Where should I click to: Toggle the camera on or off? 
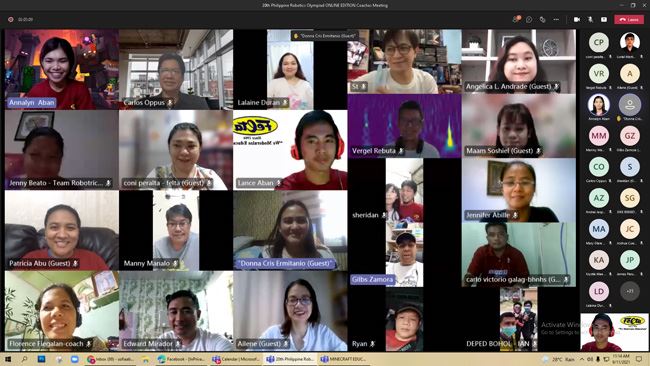click(577, 19)
